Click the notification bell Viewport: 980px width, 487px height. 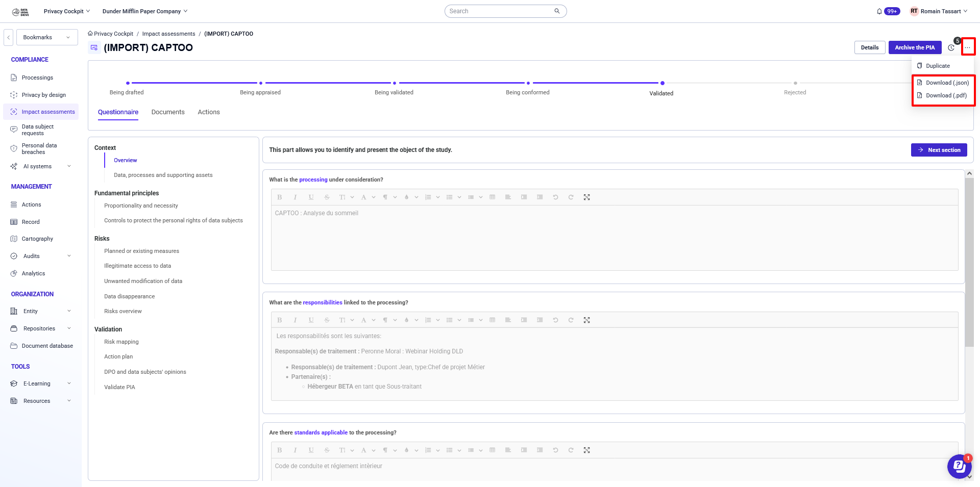click(879, 11)
